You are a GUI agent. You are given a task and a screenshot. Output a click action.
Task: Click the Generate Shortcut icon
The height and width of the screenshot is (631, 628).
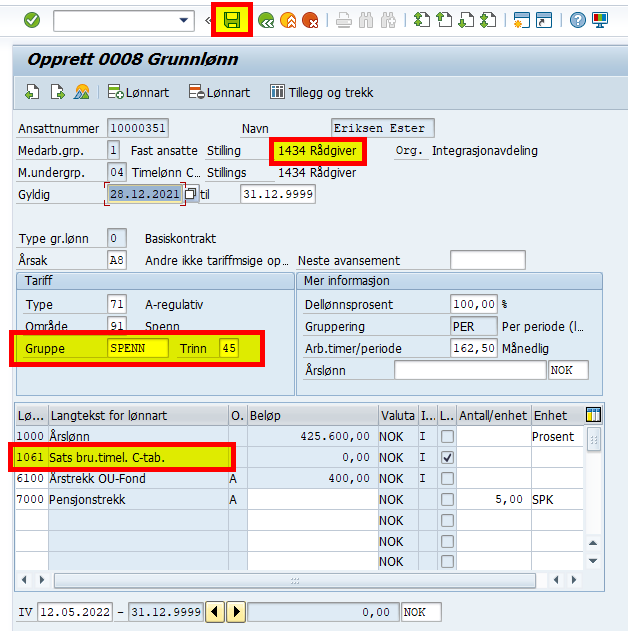point(544,20)
